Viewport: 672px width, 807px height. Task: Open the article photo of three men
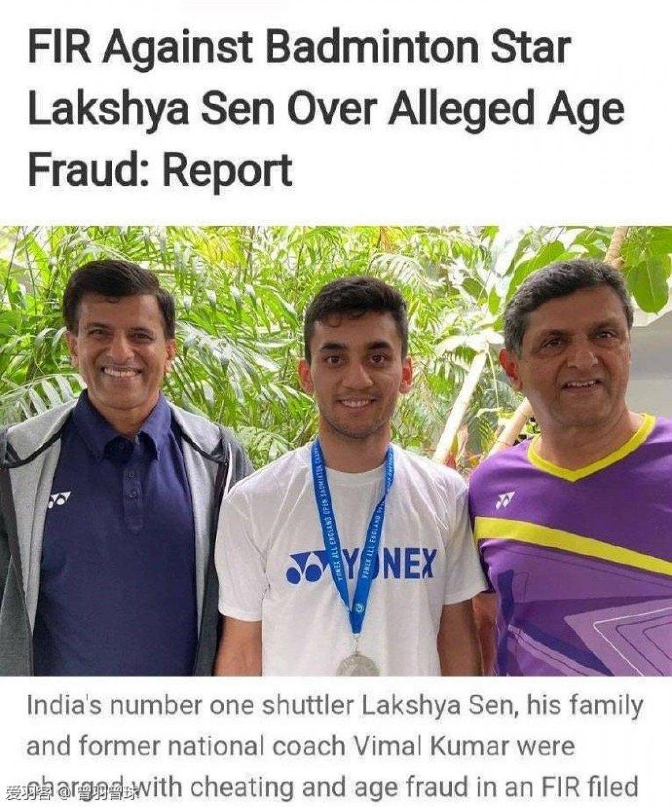click(336, 451)
